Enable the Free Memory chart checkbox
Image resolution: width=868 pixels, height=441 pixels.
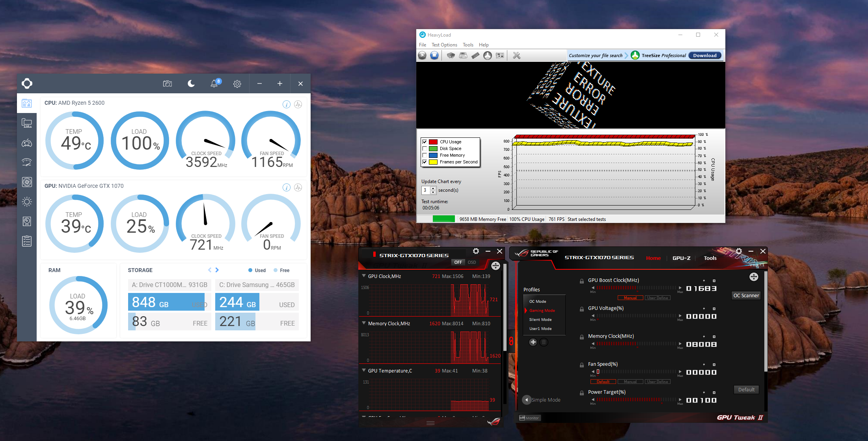tap(425, 155)
